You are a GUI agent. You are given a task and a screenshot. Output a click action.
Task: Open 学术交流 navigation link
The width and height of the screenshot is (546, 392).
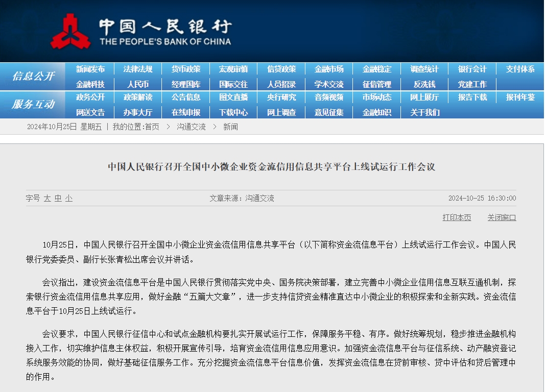coord(329,84)
